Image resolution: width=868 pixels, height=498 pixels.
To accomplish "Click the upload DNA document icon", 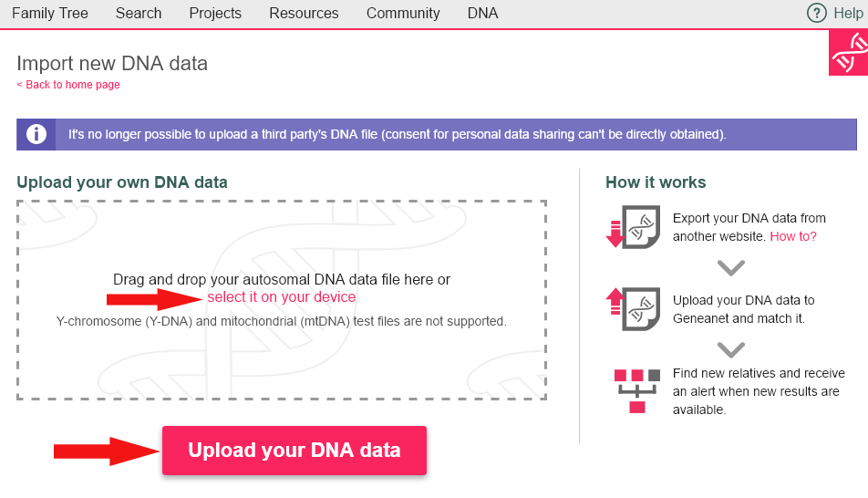I will (634, 308).
